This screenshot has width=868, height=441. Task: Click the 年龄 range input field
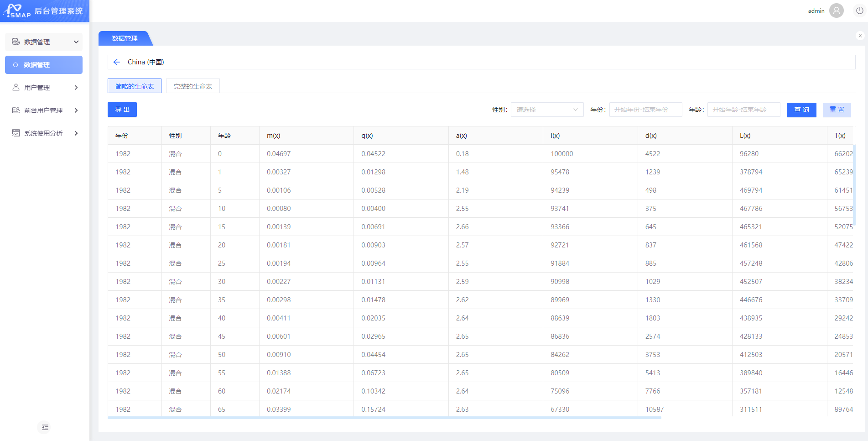tap(743, 110)
